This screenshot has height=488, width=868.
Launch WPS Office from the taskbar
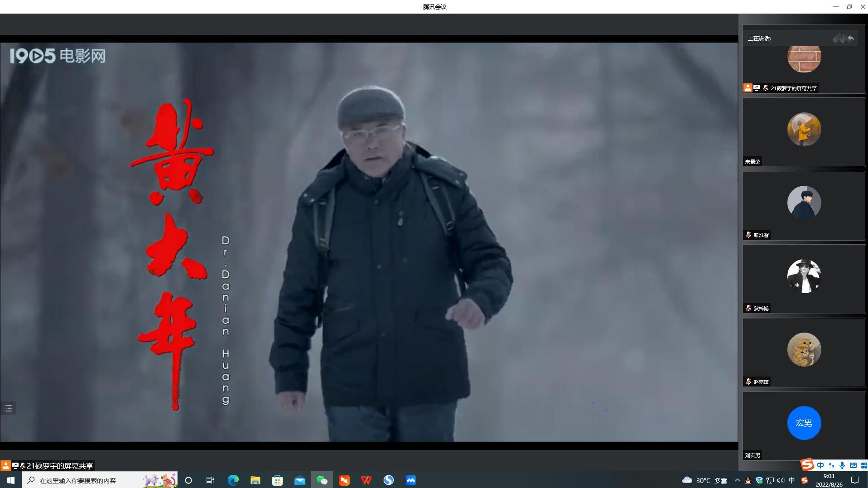pyautogui.click(x=366, y=480)
